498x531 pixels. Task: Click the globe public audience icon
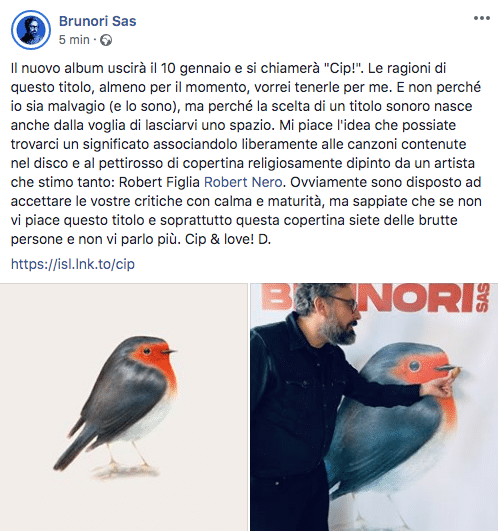(106, 40)
